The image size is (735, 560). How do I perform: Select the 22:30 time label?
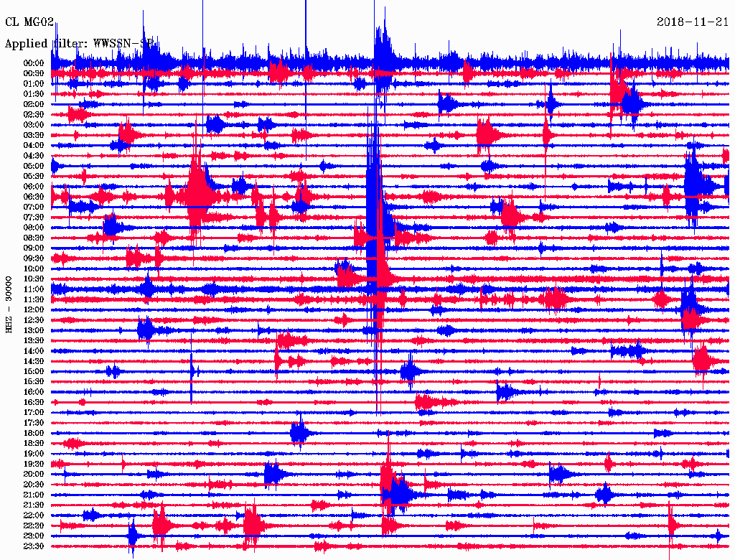pos(34,526)
